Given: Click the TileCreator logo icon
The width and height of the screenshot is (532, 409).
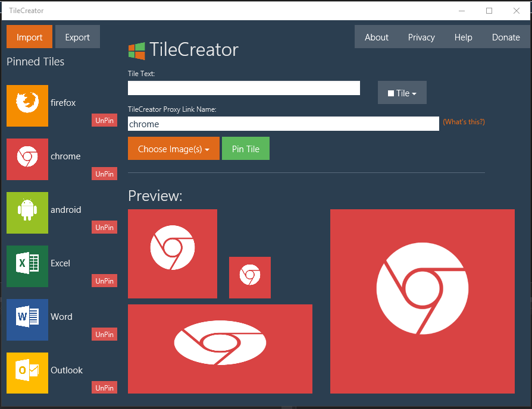Looking at the screenshot, I should tap(137, 51).
